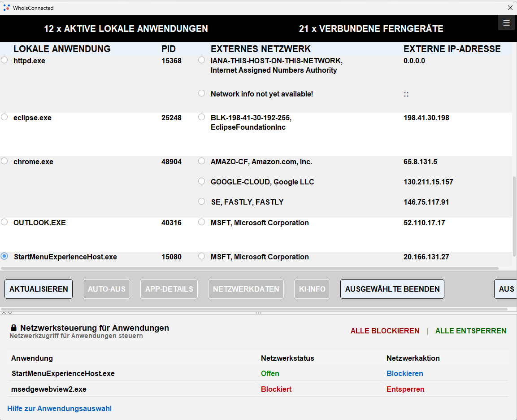Screen dimensions: 517x420
Task: Click the splitter grip dots handle
Action: (x=258, y=313)
